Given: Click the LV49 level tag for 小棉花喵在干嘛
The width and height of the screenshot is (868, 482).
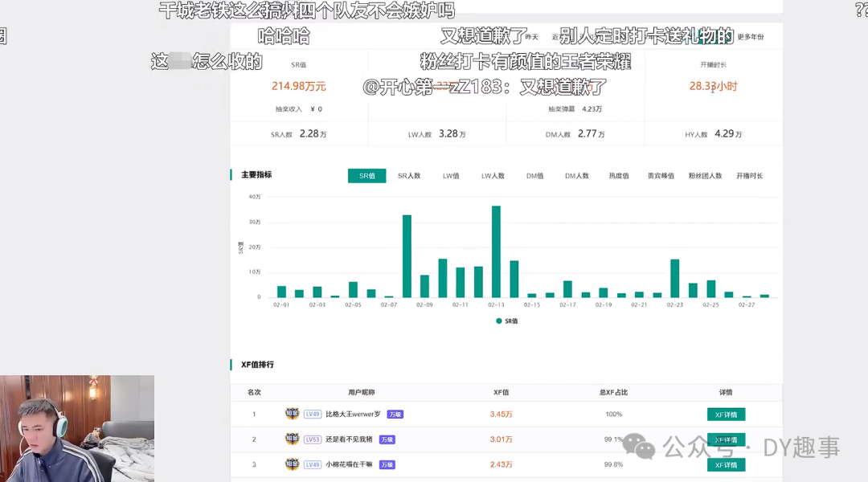Looking at the screenshot, I should pos(313,465).
